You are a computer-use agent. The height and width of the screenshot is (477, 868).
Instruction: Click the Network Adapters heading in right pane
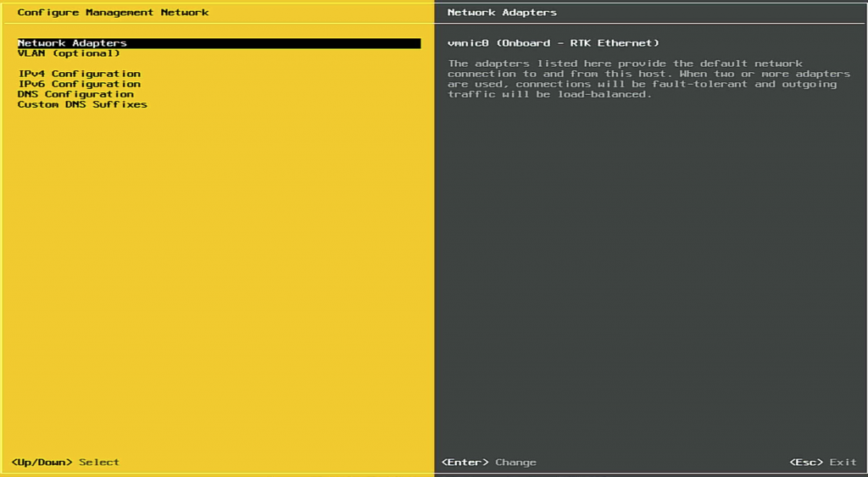[502, 12]
